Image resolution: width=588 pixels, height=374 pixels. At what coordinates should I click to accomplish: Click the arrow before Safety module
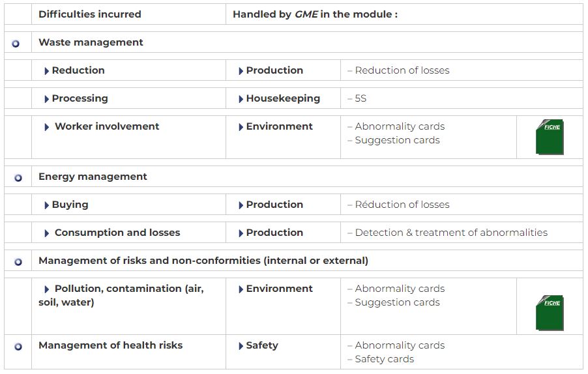[x=241, y=346]
